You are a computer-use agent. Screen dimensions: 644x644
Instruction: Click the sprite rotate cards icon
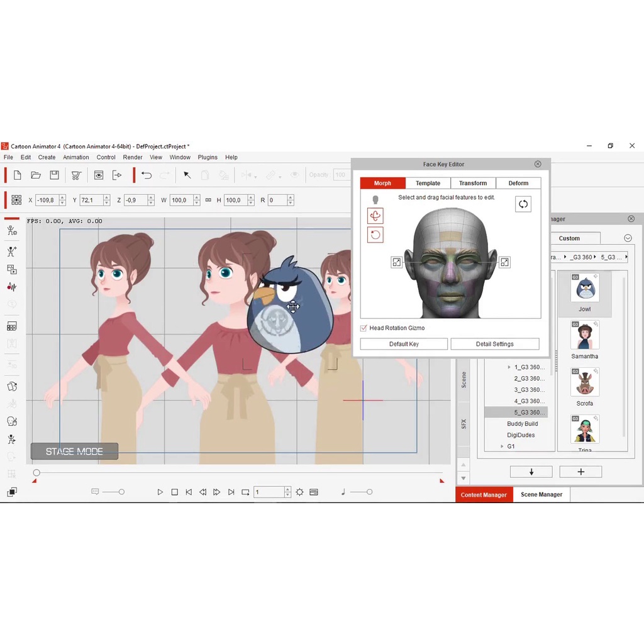point(12,387)
